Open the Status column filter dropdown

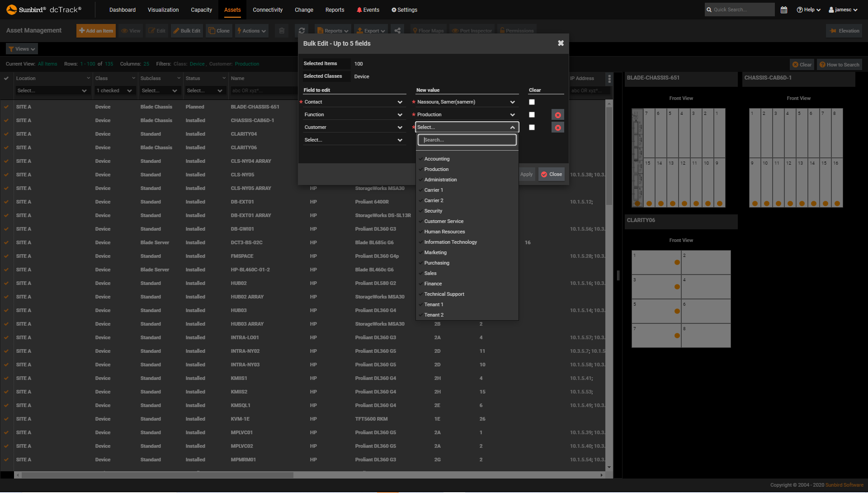pos(205,90)
